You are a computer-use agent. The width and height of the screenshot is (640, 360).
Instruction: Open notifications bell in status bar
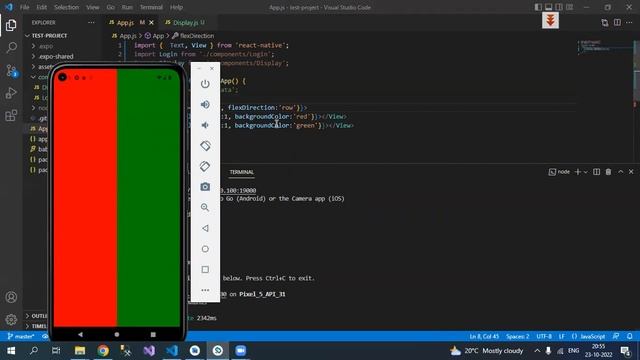(630, 336)
